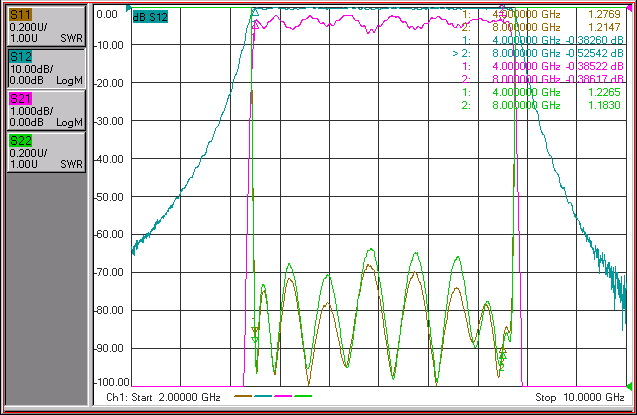Click the green trace legend line
Viewport: 637px width, 415px height.
tap(303, 396)
